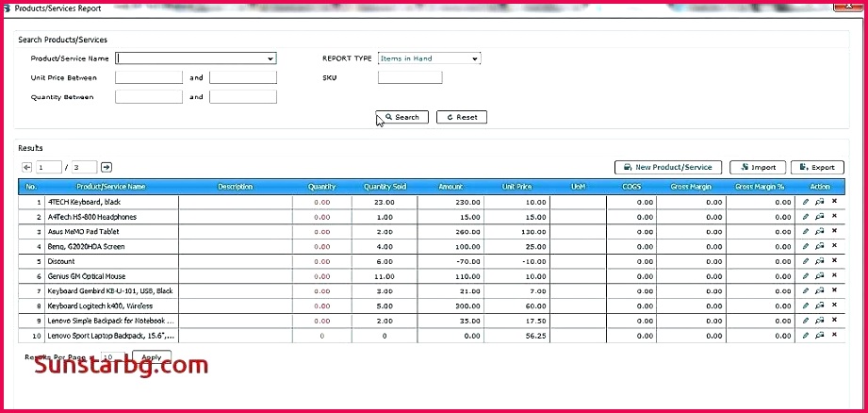The height and width of the screenshot is (413, 868).
Task: Click the current page number field
Action: pos(49,167)
